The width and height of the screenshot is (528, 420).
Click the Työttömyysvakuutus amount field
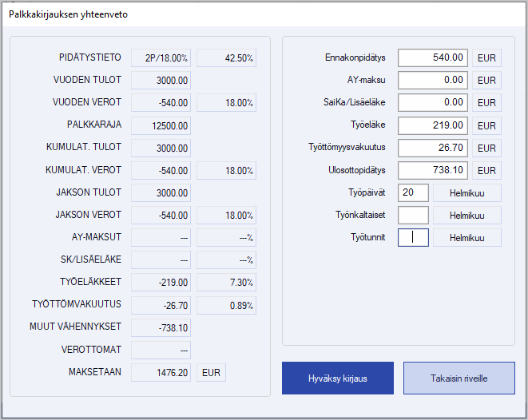(433, 148)
